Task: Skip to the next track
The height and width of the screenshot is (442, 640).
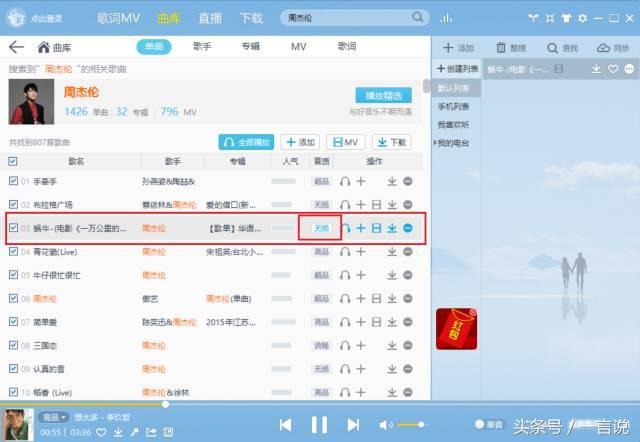Action: [353, 425]
